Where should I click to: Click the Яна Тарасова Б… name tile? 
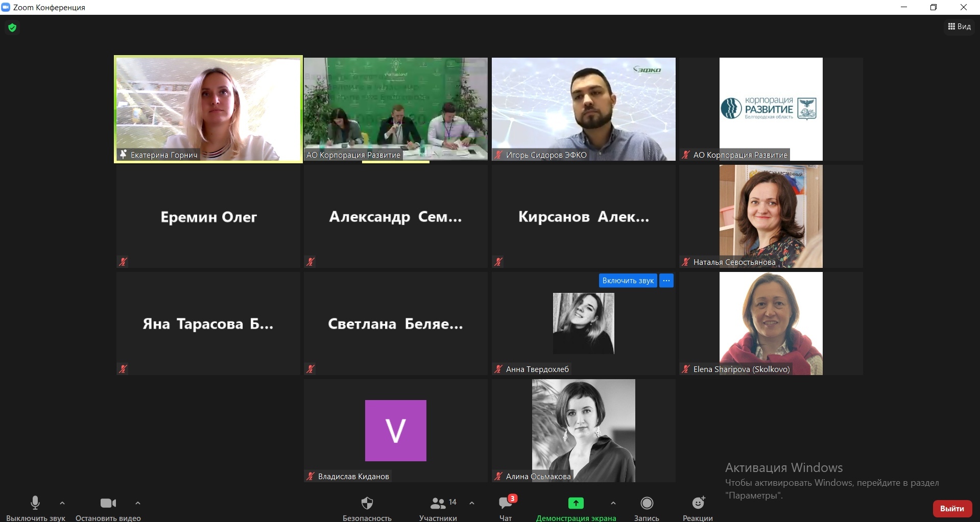coord(208,324)
